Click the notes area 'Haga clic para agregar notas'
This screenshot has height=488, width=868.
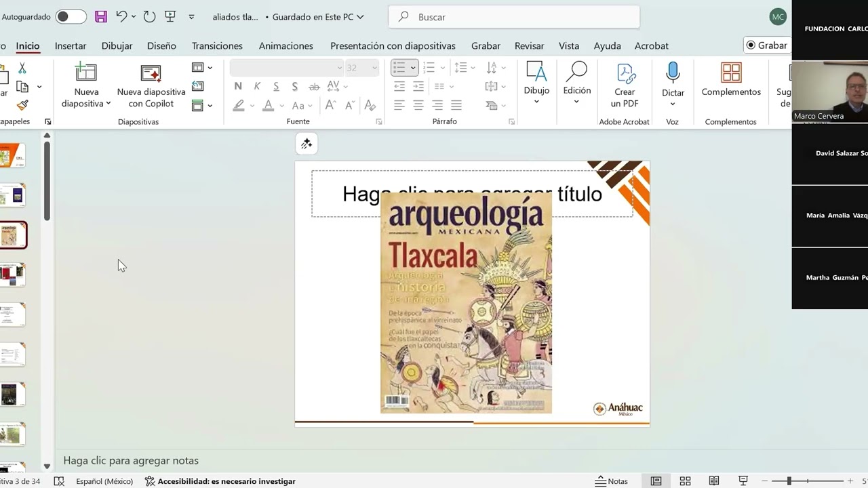131,461
